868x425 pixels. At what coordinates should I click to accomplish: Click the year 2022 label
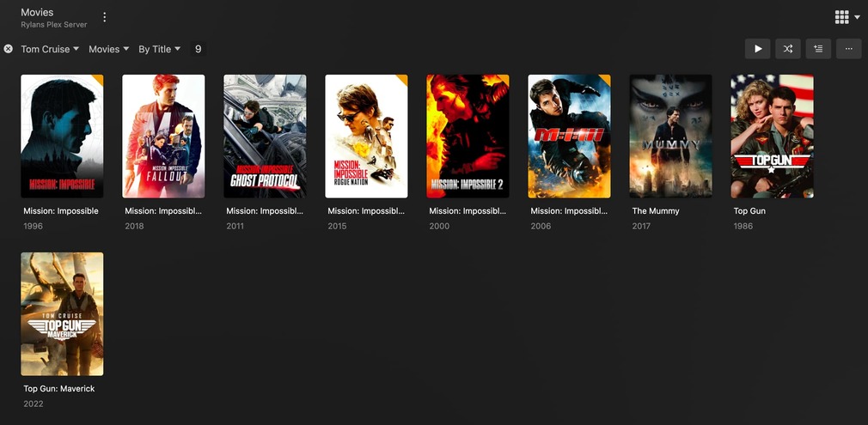(x=34, y=404)
